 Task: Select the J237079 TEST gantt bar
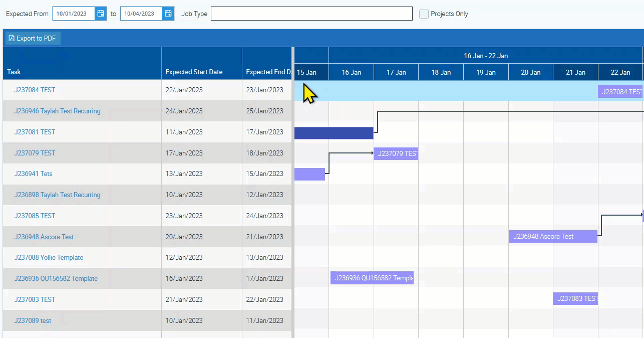(396, 153)
